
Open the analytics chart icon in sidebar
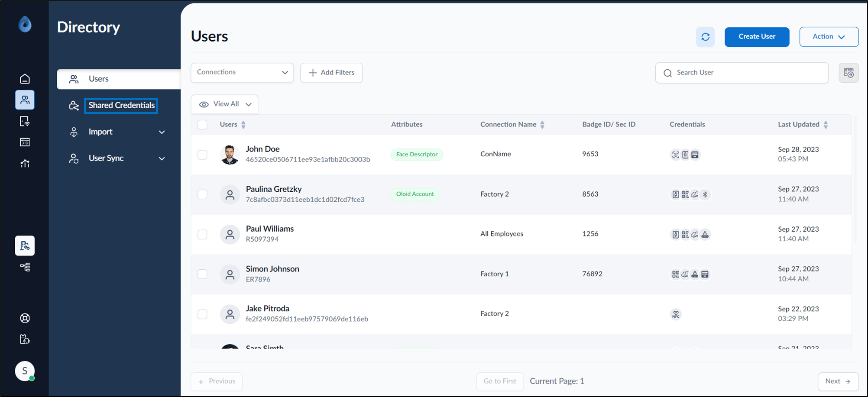pyautogui.click(x=25, y=163)
